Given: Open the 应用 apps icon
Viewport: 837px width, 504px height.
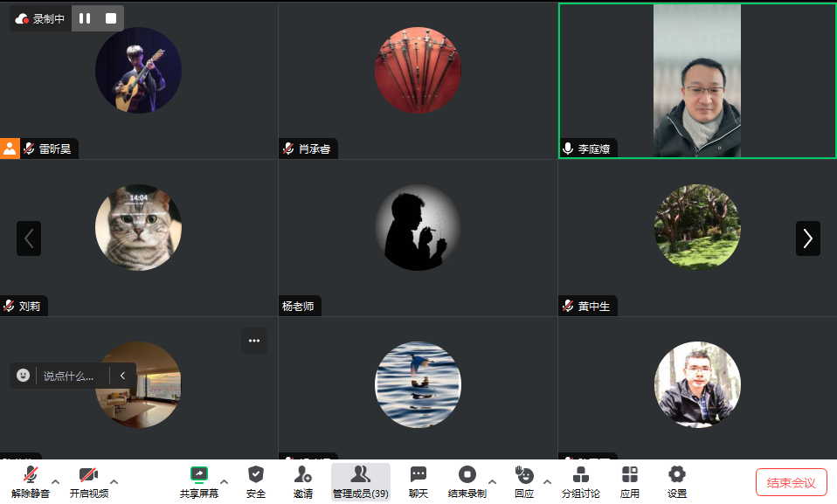Looking at the screenshot, I should click(629, 474).
